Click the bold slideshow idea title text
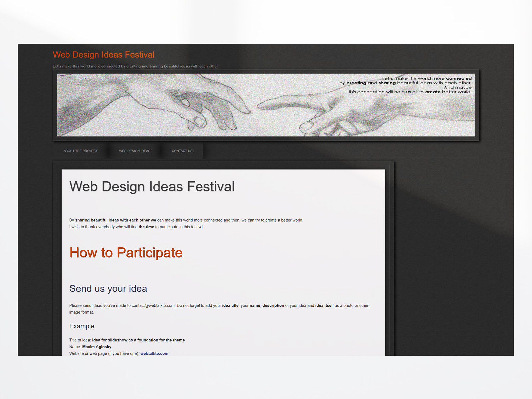The image size is (532, 399). click(x=138, y=340)
